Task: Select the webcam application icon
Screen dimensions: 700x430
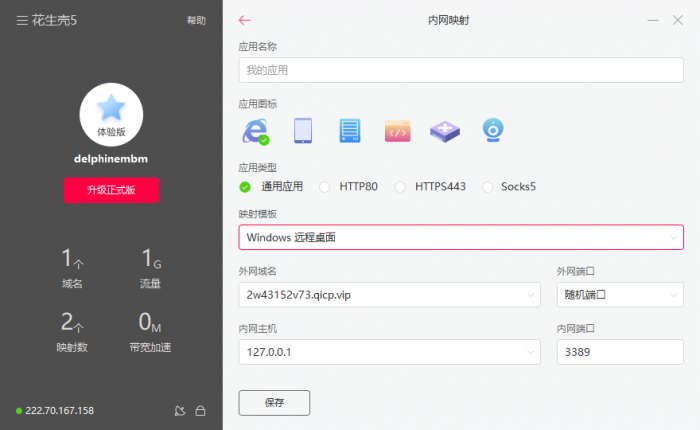Action: (493, 130)
